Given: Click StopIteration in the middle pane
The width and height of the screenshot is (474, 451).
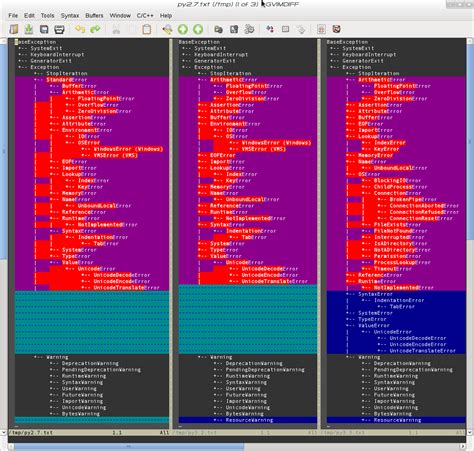Looking at the screenshot, I should (230, 73).
